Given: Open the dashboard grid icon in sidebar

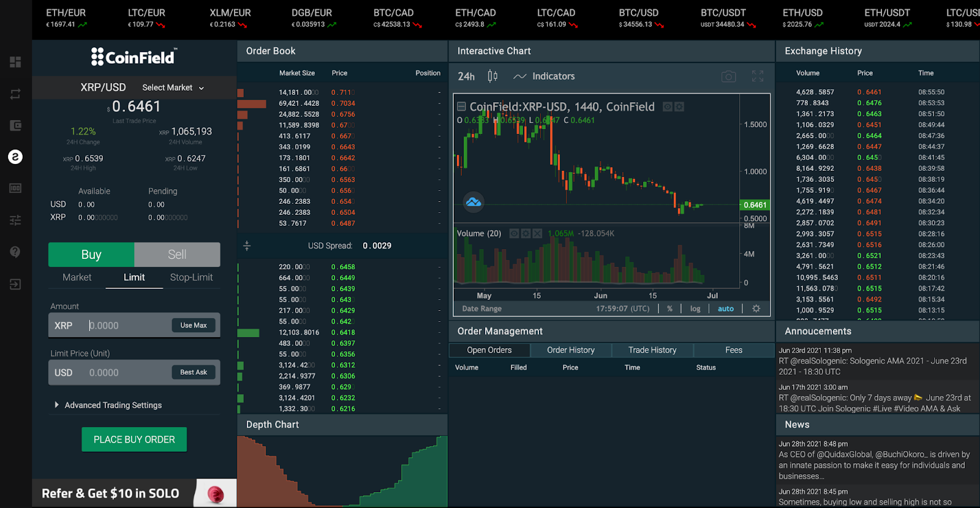Looking at the screenshot, I should click(15, 62).
